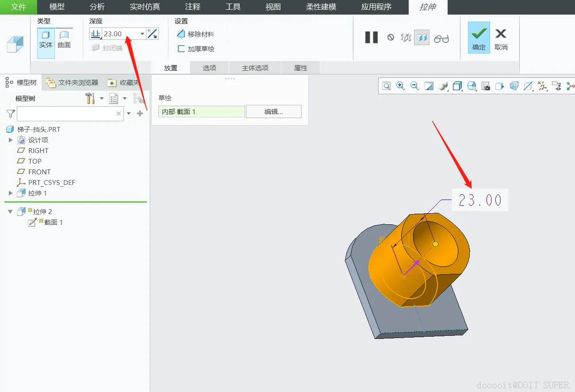575x392 pixels.
Task: Switch to the 模型 ribbon tab
Action: click(57, 7)
